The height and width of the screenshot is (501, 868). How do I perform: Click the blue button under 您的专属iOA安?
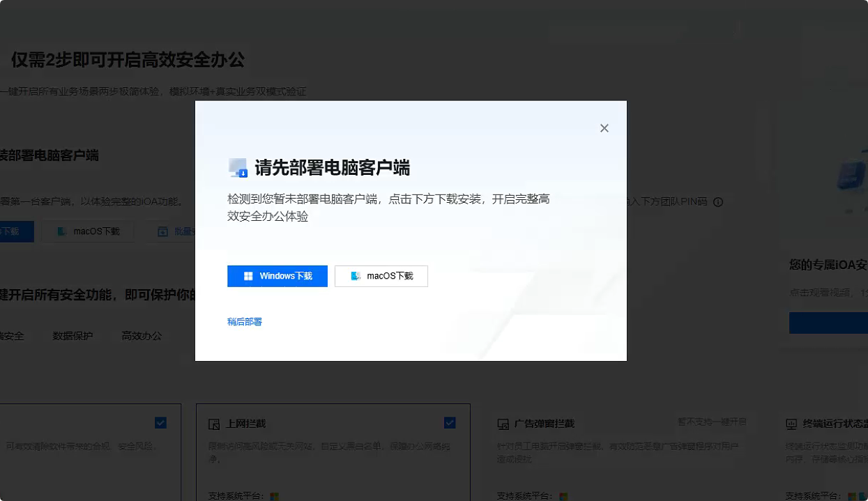[x=828, y=323]
